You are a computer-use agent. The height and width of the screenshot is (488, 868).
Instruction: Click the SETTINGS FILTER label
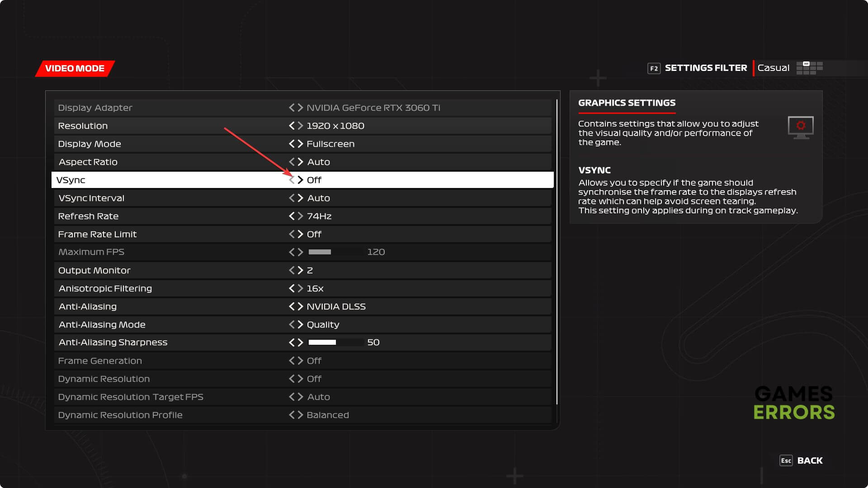(706, 68)
